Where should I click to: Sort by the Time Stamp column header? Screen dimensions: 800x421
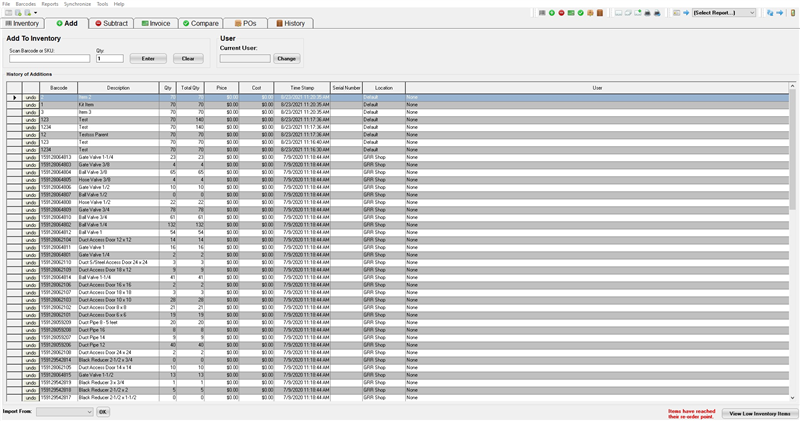click(x=302, y=88)
